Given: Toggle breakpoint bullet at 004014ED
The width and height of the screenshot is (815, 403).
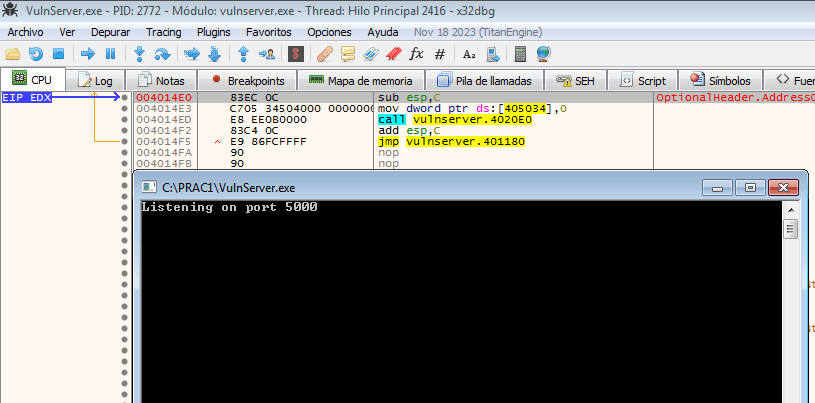Looking at the screenshot, I should click(x=124, y=120).
